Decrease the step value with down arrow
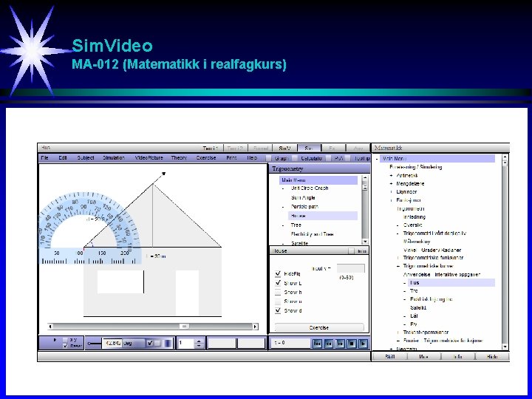The width and height of the screenshot is (532, 399). pos(199,346)
